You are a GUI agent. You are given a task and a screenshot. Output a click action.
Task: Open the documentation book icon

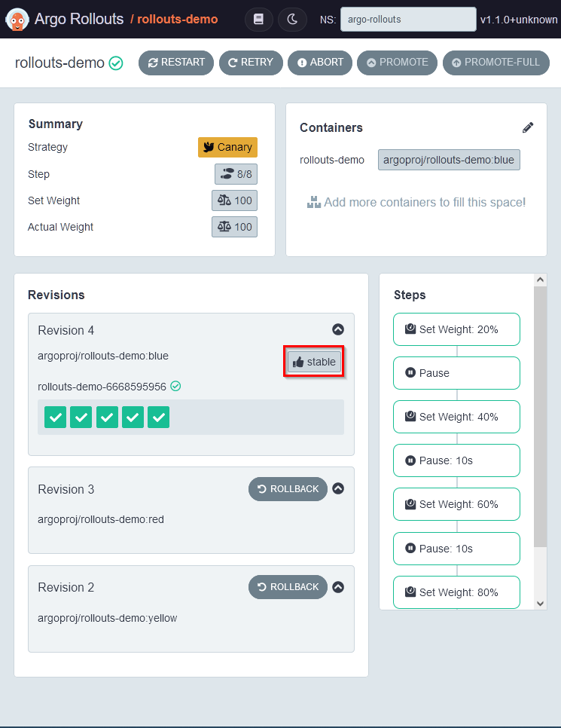258,19
